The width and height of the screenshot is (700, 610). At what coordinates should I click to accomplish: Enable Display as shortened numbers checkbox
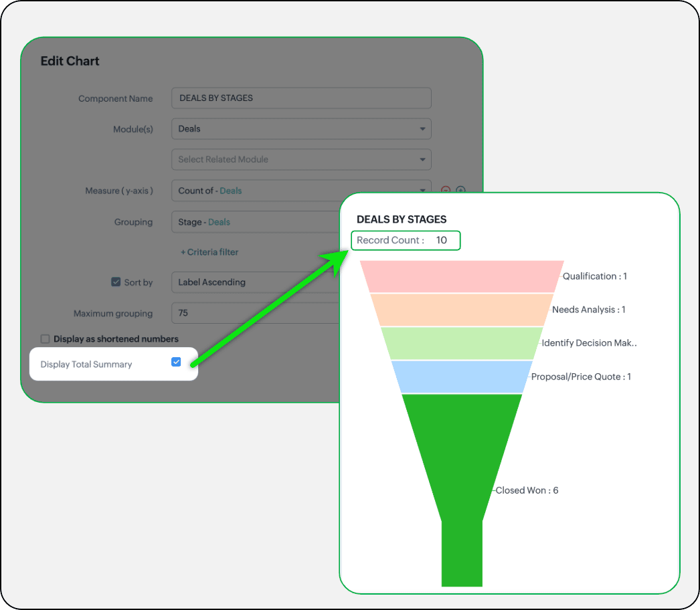(46, 339)
